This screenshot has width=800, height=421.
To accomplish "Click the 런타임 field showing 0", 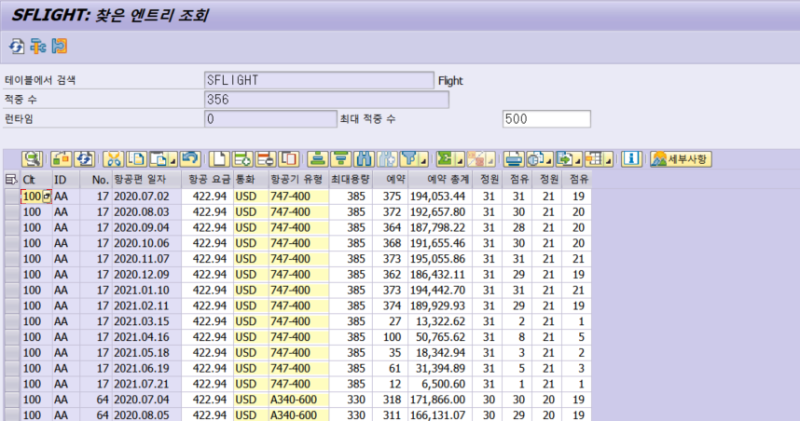I will tap(270, 119).
